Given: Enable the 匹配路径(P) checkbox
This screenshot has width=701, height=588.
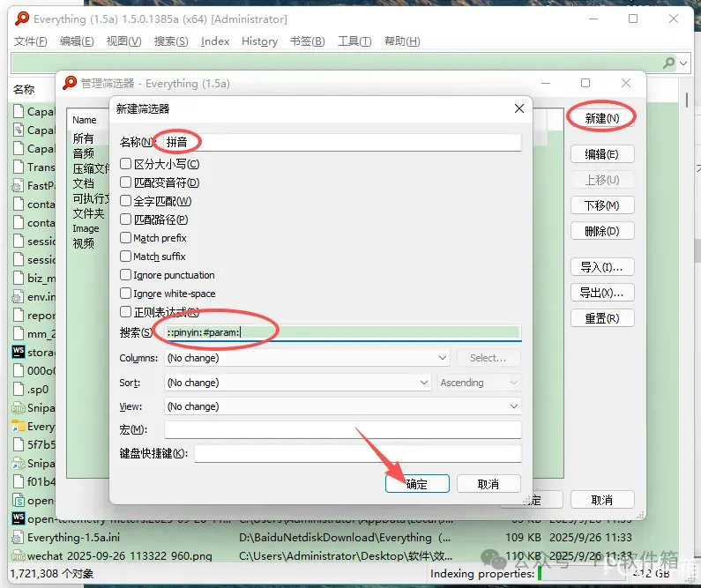Looking at the screenshot, I should pos(125,220).
